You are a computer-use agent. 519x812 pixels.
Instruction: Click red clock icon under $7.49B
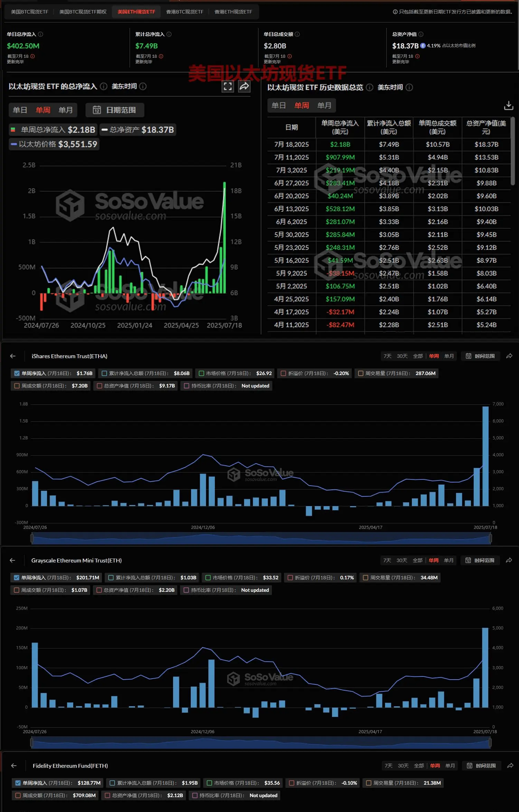[x=161, y=56]
